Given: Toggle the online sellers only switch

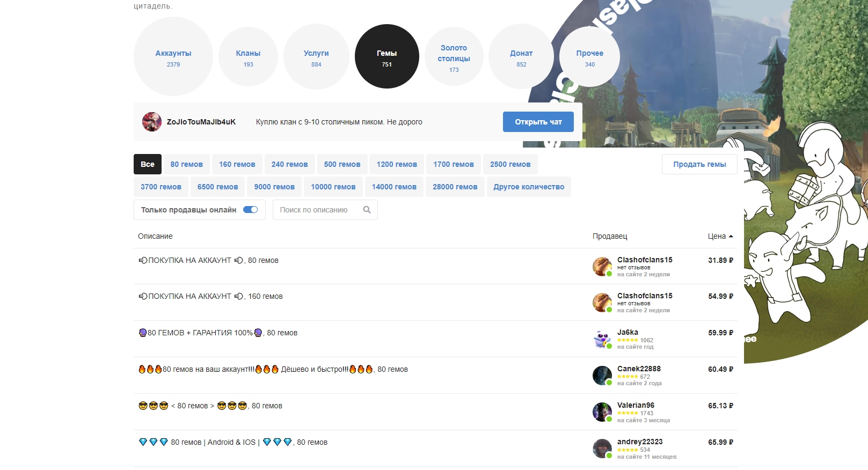Looking at the screenshot, I should pos(250,210).
